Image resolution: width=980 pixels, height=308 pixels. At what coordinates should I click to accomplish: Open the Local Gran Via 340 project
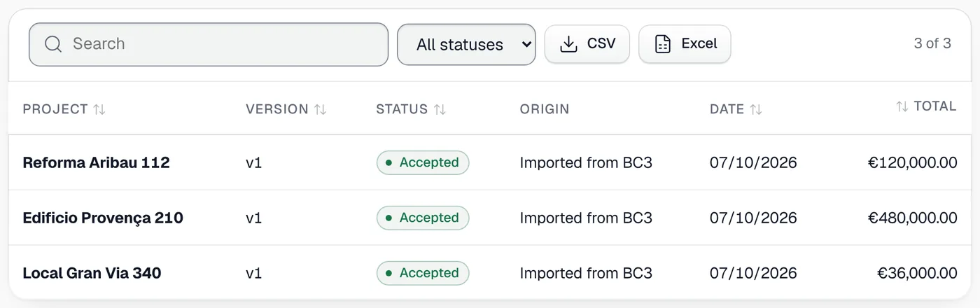[92, 273]
